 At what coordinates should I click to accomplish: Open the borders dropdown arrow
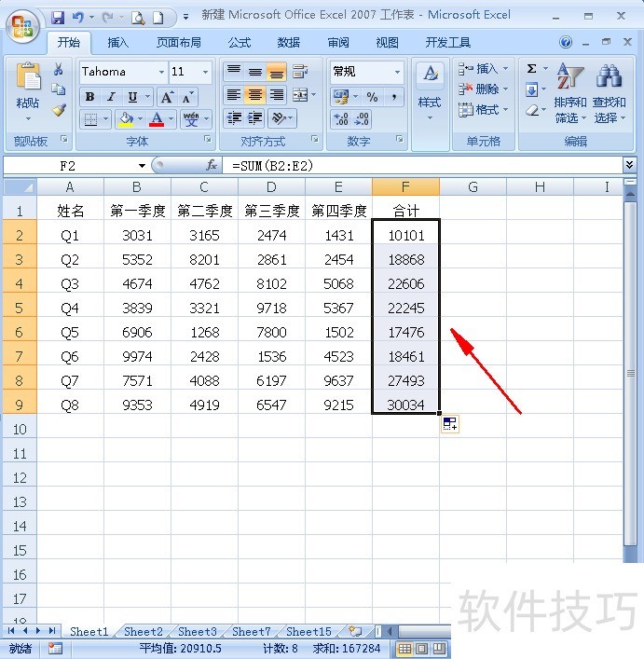pos(106,119)
